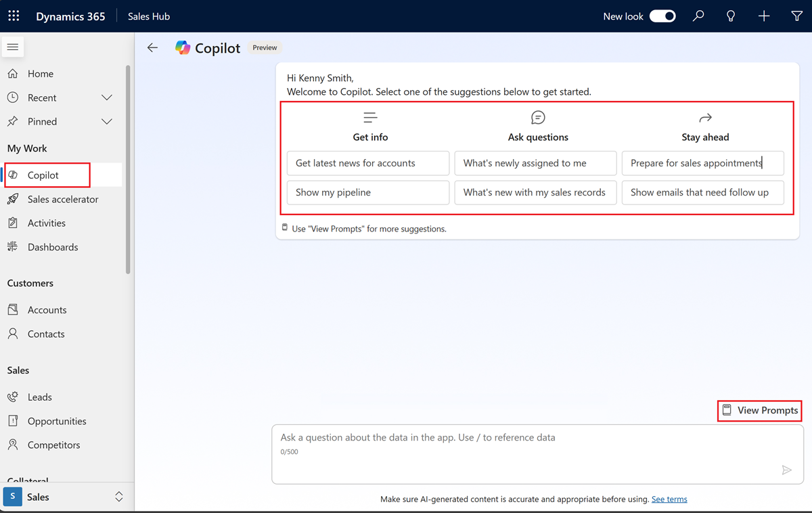Click the View Prompts button

(760, 410)
